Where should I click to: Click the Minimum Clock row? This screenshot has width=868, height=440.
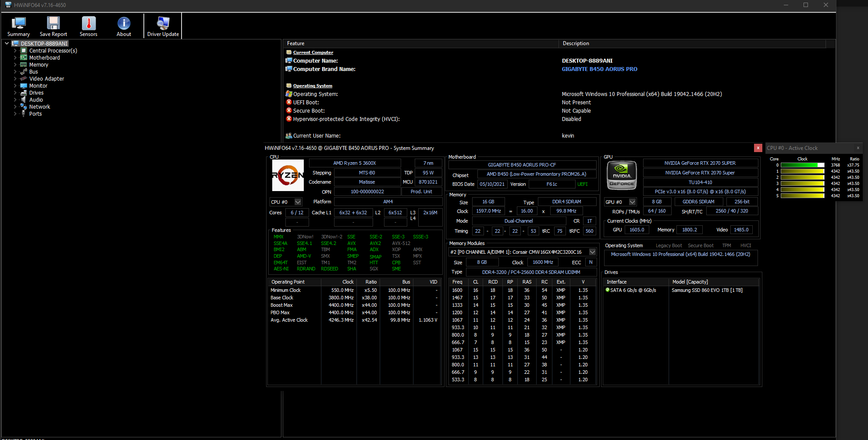point(354,290)
